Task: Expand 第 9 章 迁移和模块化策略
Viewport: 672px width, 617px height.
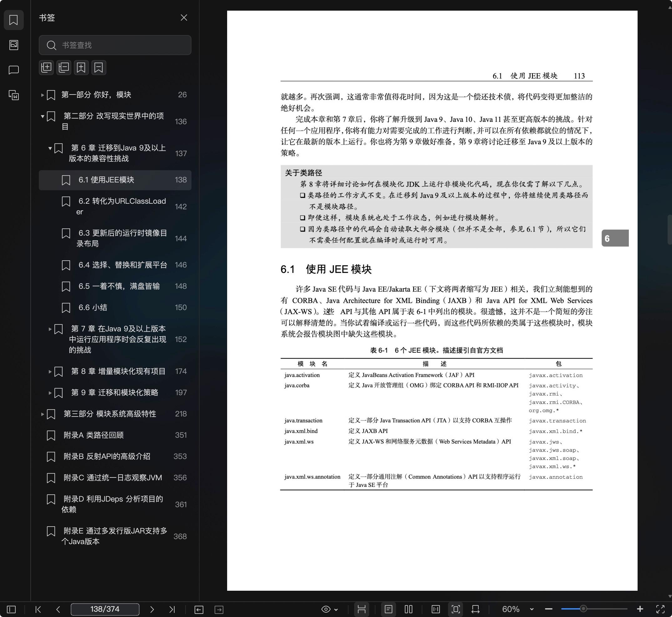Action: pos(50,393)
